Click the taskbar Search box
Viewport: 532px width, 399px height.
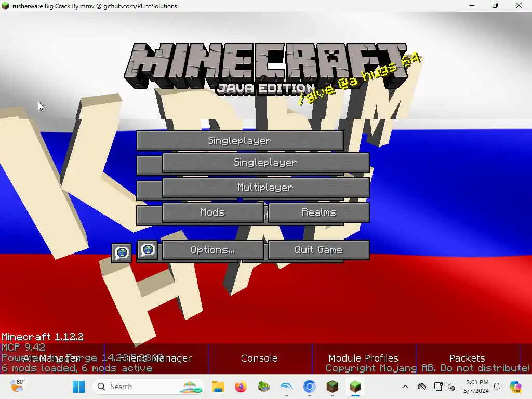[148, 387]
